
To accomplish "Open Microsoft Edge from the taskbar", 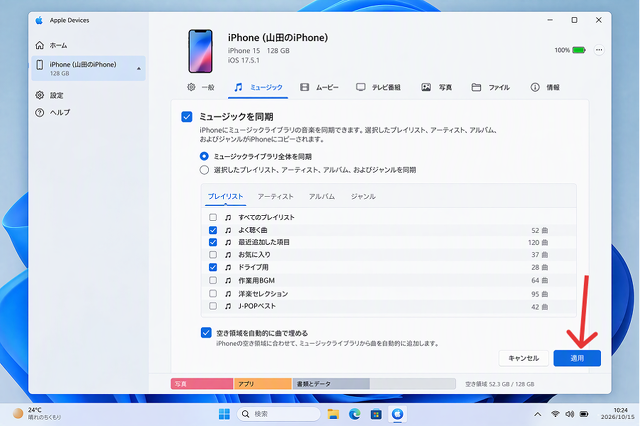I will tap(355, 414).
